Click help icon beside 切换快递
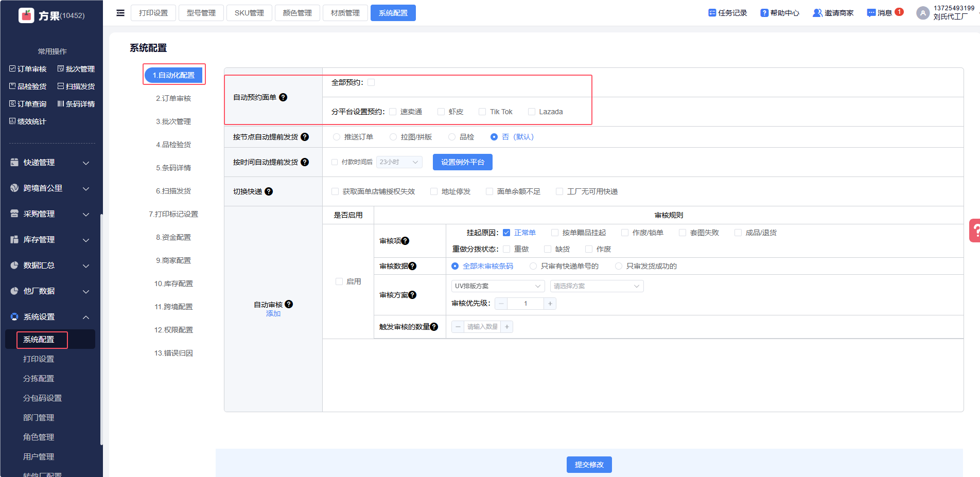Screen dimensions: 980x477 (x=269, y=191)
